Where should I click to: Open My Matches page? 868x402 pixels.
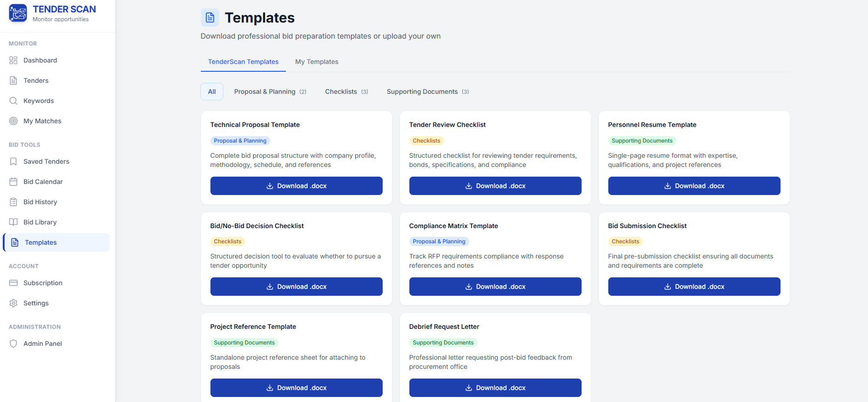pos(56,121)
